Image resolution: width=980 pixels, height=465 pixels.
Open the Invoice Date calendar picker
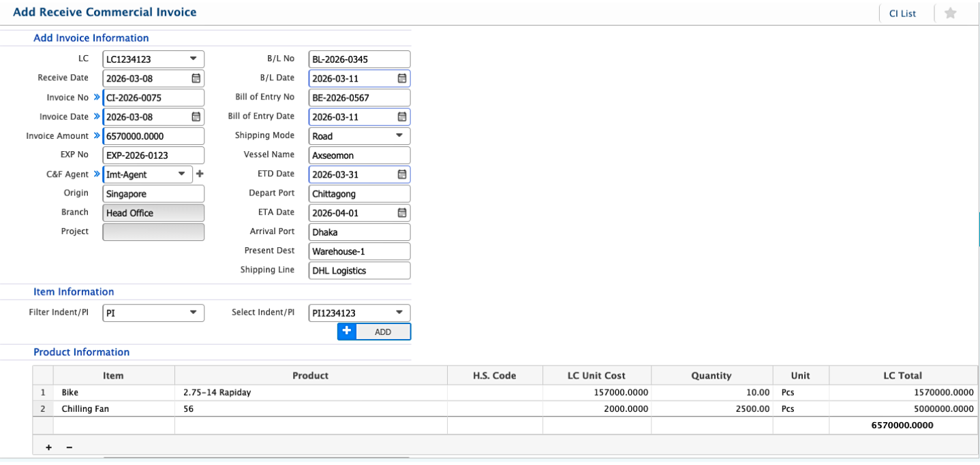[x=196, y=116]
